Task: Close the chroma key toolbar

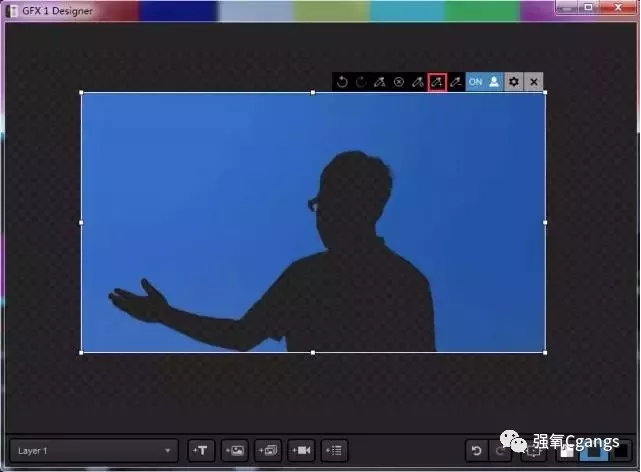Action: (x=534, y=82)
